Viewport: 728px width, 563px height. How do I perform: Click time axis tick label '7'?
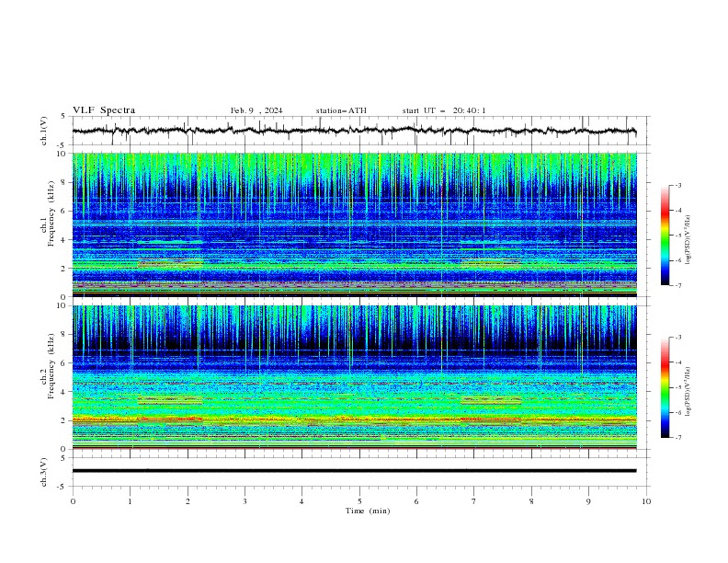(474, 501)
